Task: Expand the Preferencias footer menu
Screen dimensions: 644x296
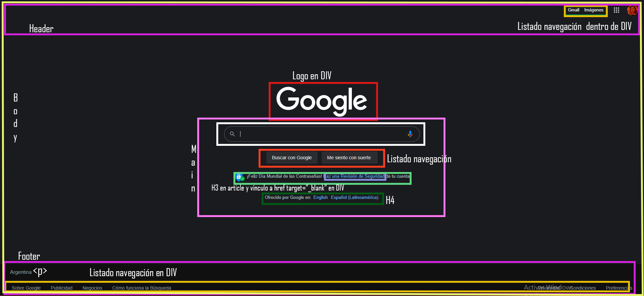Action: click(618, 288)
